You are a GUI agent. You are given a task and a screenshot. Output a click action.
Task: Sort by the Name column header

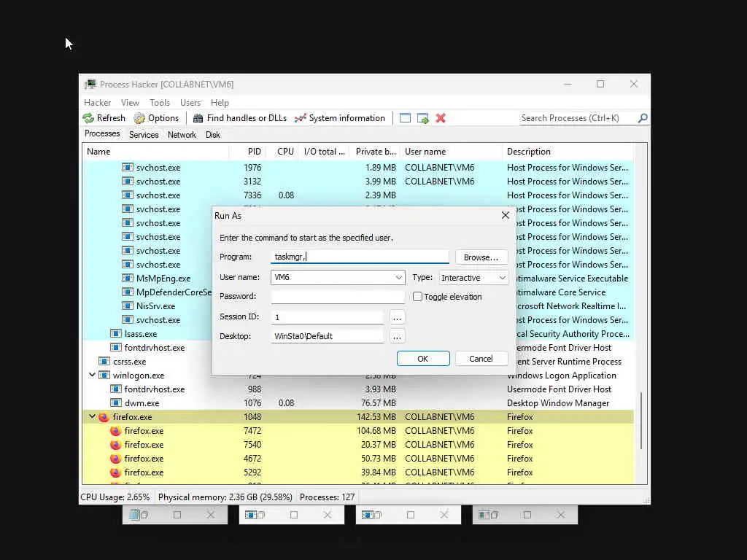pyautogui.click(x=155, y=152)
